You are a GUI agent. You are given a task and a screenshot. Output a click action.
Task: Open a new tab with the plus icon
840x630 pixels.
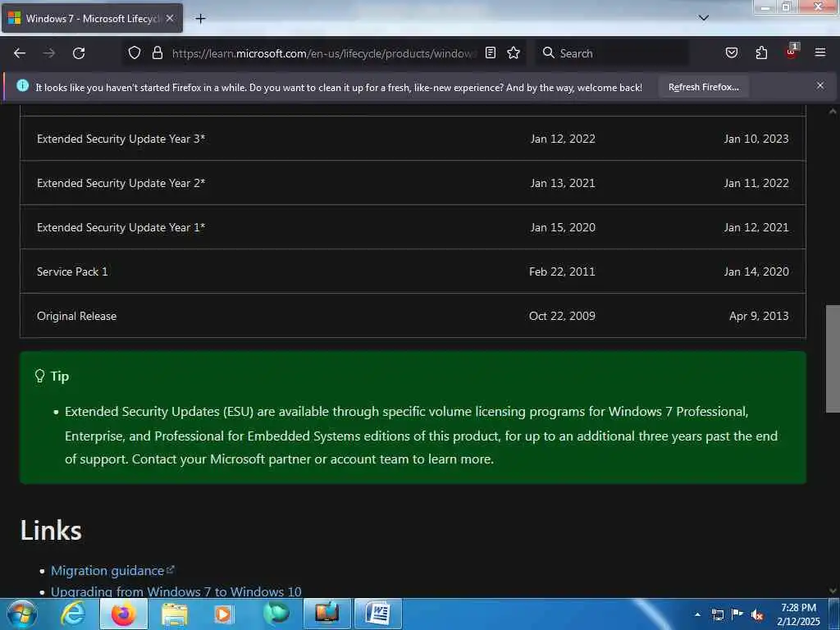[200, 19]
